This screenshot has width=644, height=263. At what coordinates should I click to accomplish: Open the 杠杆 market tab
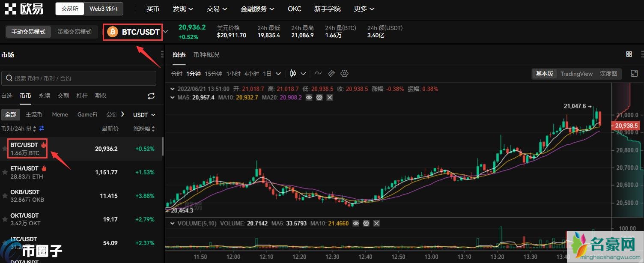pos(82,96)
